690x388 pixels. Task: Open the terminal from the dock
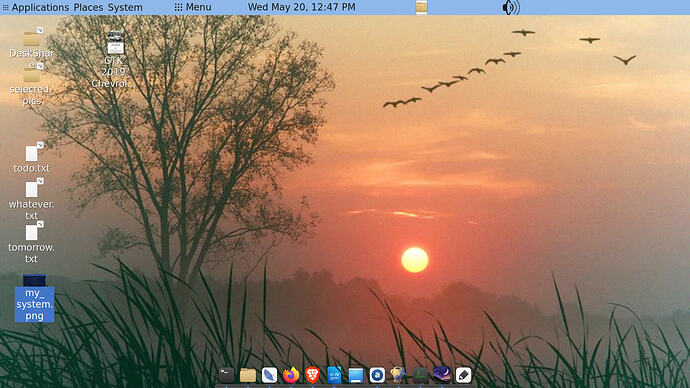(226, 375)
